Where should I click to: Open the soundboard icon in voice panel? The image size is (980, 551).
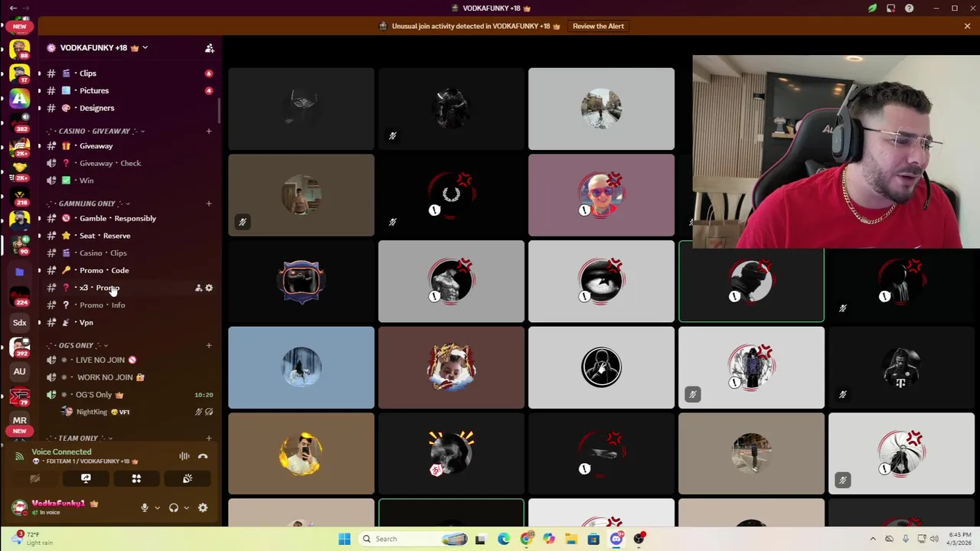tap(188, 478)
